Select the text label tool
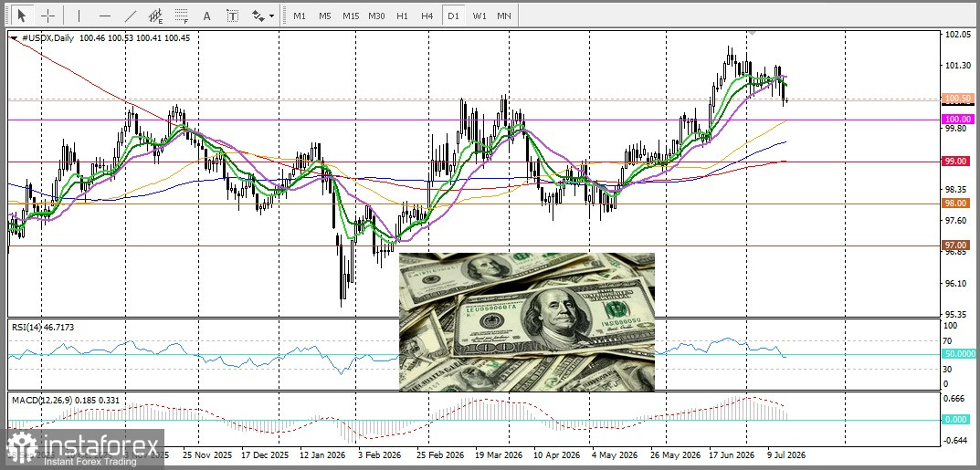 [x=233, y=16]
